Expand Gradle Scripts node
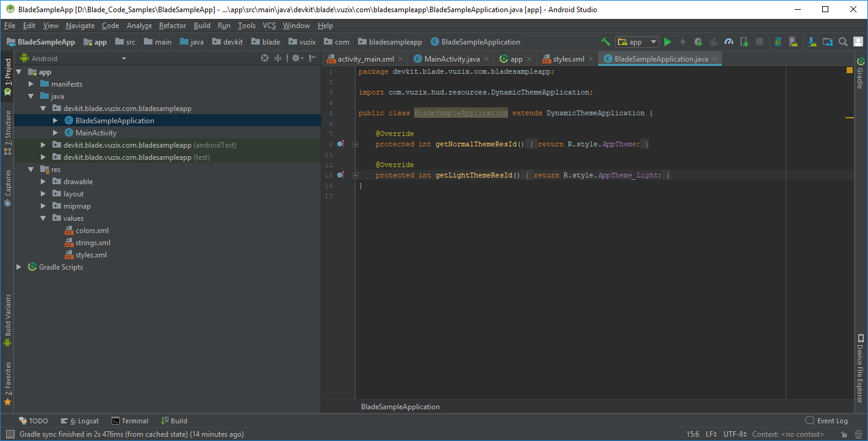Screen dimensions: 868x441 point(19,267)
